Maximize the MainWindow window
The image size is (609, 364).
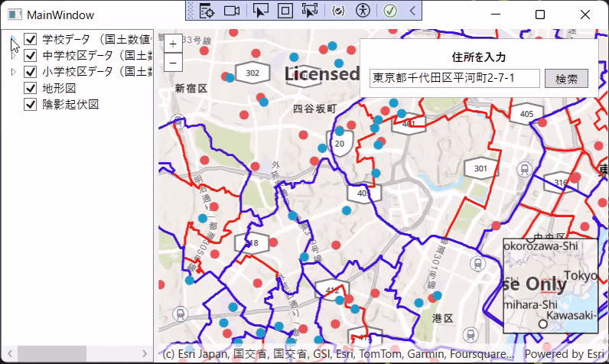click(x=540, y=15)
